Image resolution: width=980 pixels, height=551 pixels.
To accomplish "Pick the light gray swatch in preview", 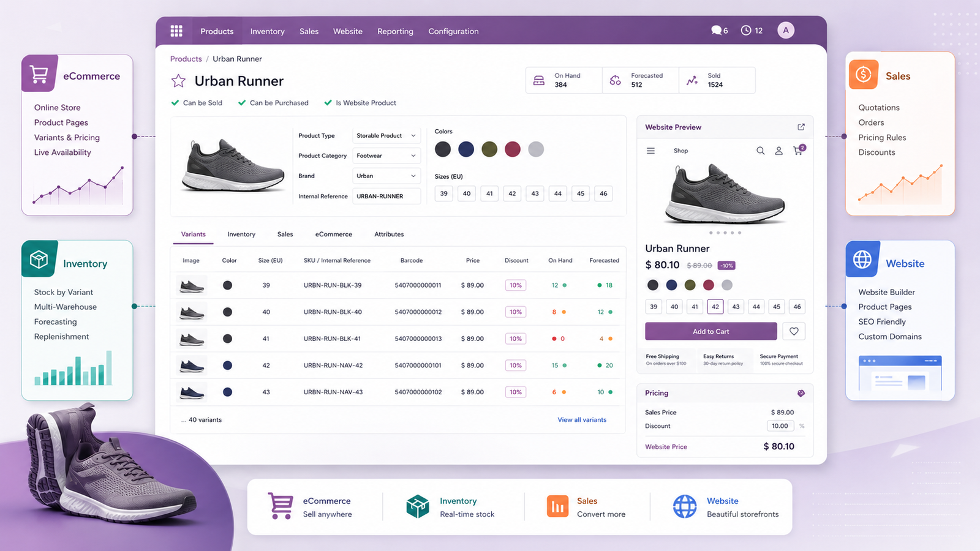I will (727, 285).
